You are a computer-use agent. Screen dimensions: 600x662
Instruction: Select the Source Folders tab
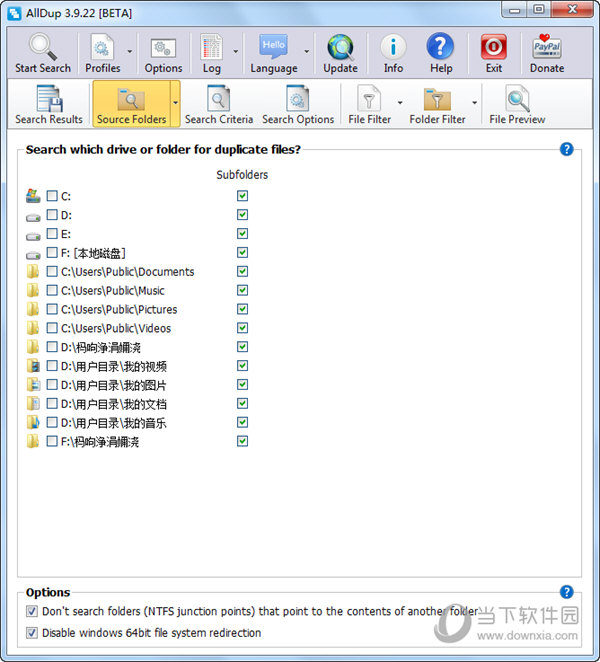point(131,104)
